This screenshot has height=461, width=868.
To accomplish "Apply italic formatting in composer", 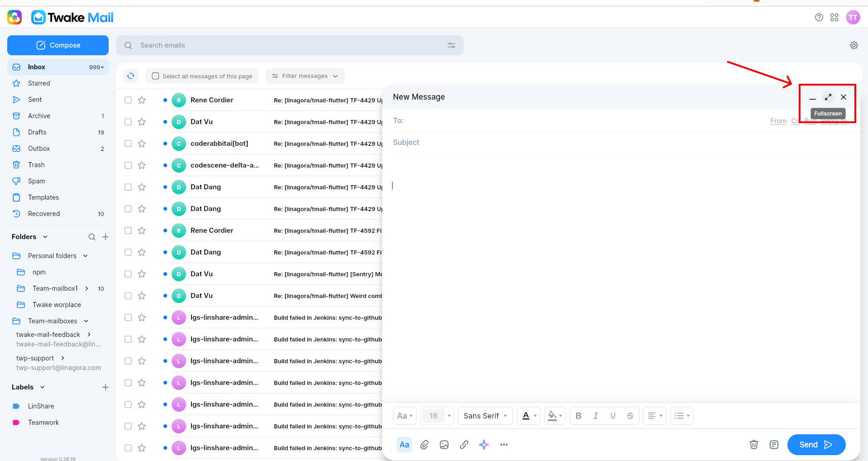I will 595,416.
